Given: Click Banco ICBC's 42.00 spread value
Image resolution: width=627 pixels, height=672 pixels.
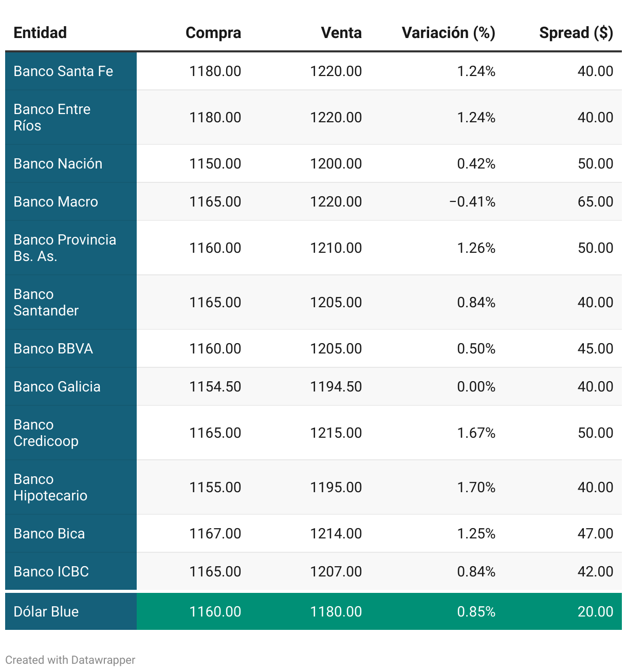Looking at the screenshot, I should point(595,572).
